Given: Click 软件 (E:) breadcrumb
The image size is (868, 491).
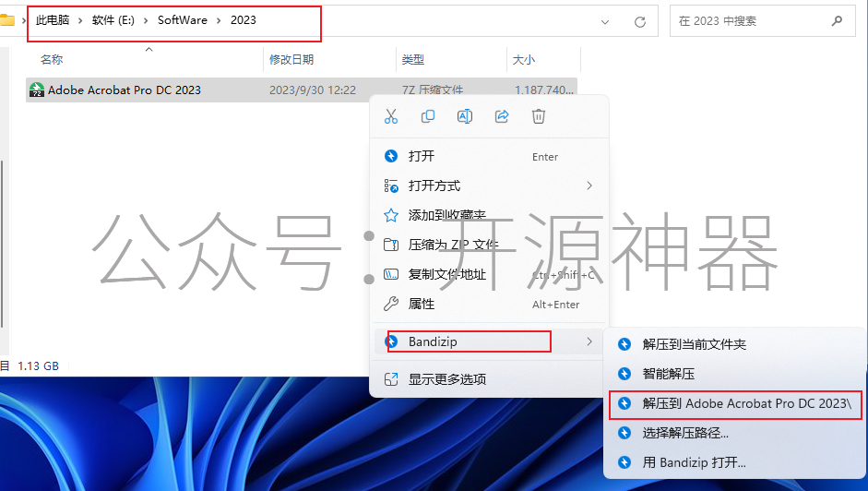Looking at the screenshot, I should [113, 20].
